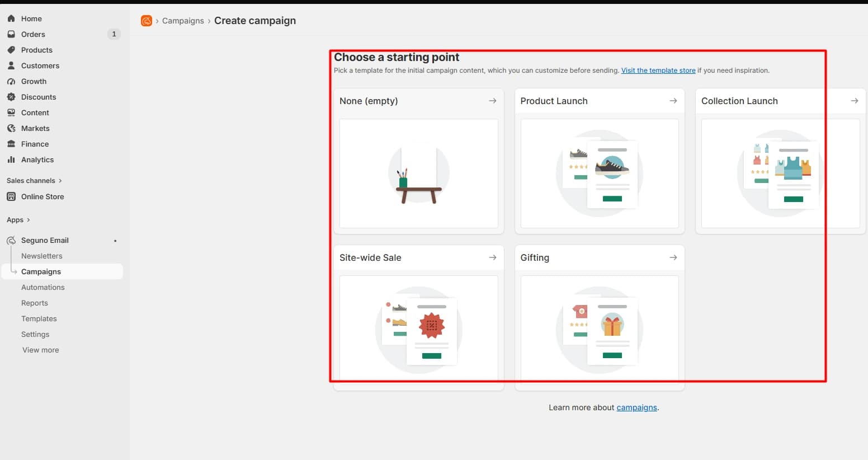Click the Discounts badge icon
The width and height of the screenshot is (868, 460).
coord(11,97)
